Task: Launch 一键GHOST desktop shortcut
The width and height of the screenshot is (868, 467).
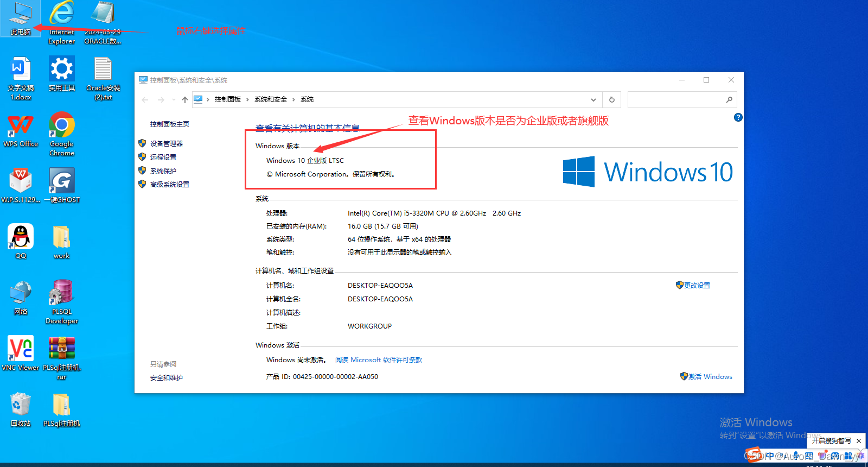Action: 62,185
